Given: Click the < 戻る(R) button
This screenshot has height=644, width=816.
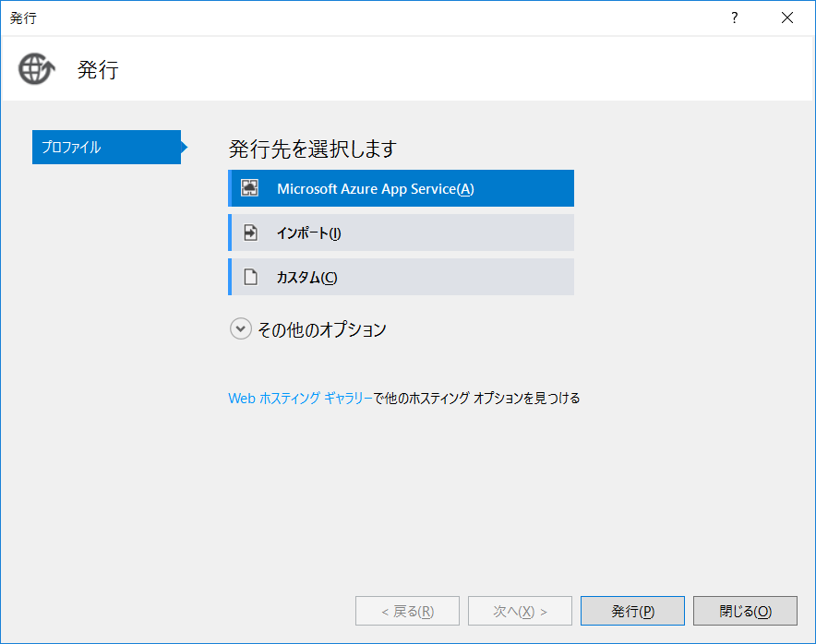Looking at the screenshot, I should pos(407,611).
